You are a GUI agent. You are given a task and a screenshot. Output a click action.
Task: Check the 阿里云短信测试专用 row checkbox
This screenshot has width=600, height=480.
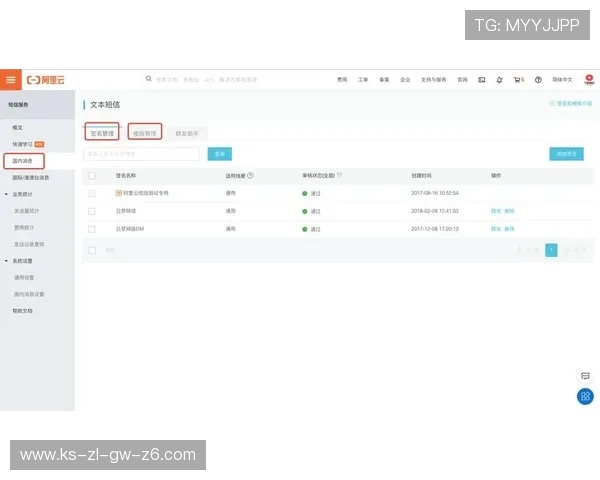(x=92, y=193)
